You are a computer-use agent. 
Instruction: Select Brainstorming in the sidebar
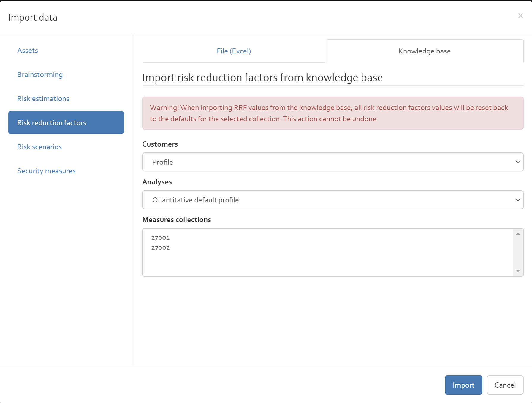pyautogui.click(x=40, y=75)
